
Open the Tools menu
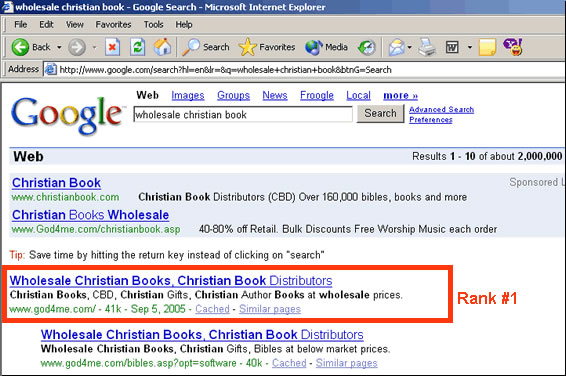[153, 25]
